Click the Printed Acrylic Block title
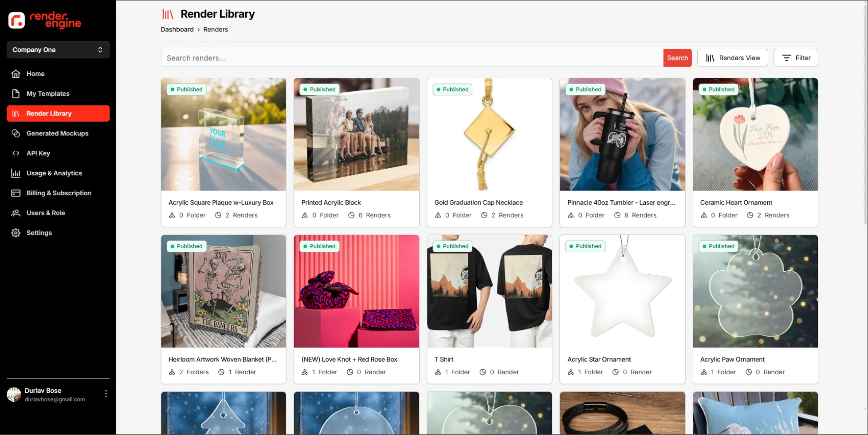 tap(331, 202)
